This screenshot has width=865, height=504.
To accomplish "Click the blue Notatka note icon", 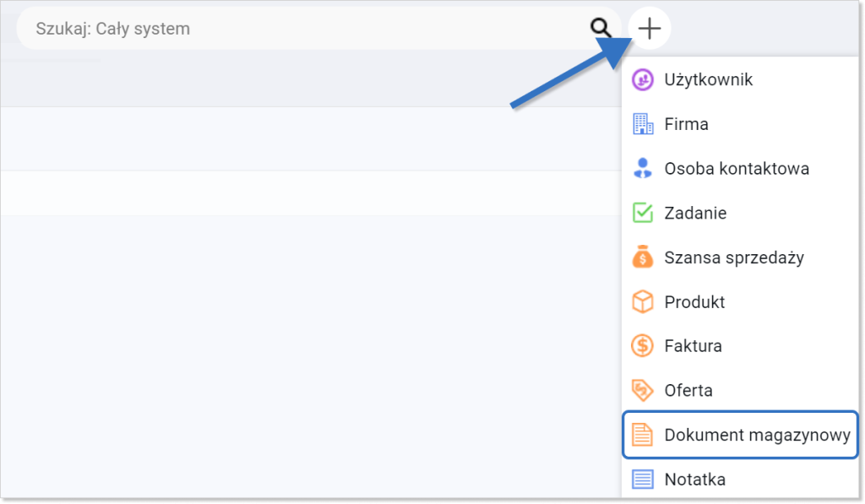I will tap(643, 480).
